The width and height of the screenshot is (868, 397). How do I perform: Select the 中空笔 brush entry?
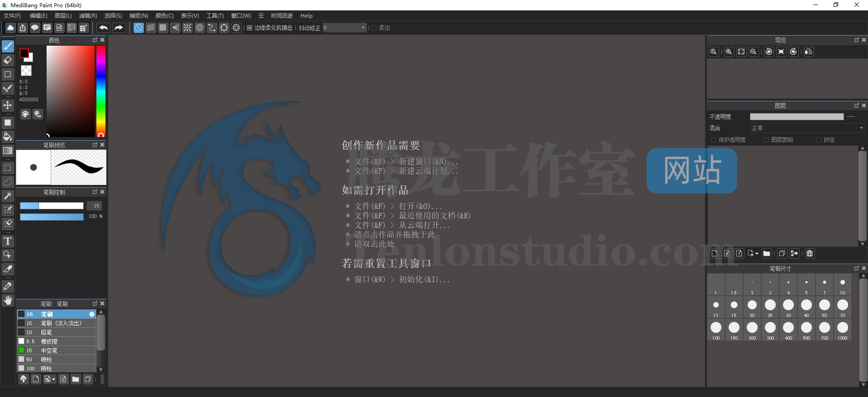coord(57,350)
